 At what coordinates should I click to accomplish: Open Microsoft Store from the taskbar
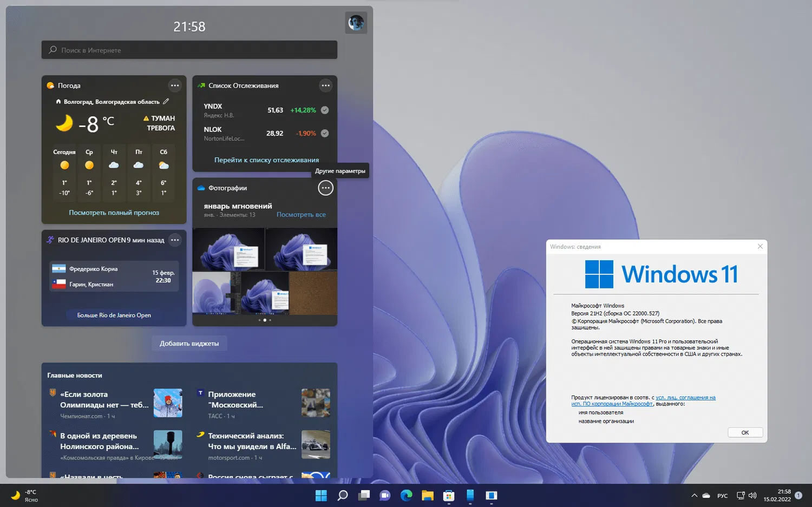[449, 496]
